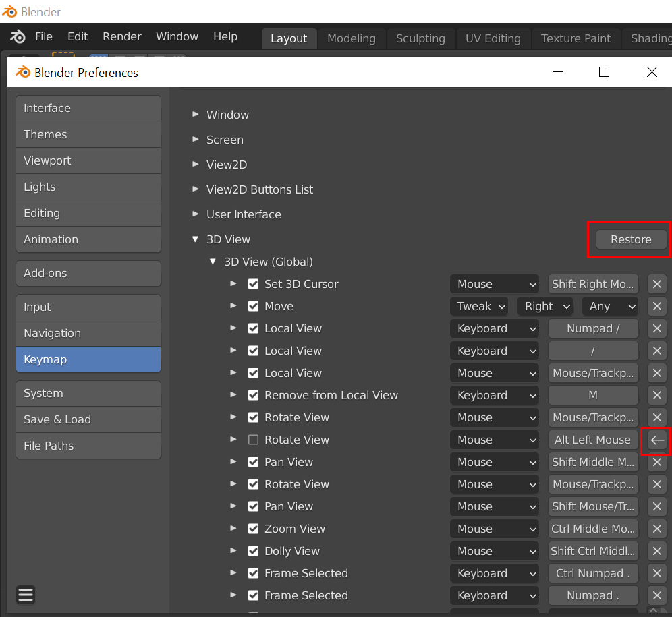This screenshot has height=617, width=672.
Task: Remove the Local View Numpad / keymap item
Action: click(656, 328)
